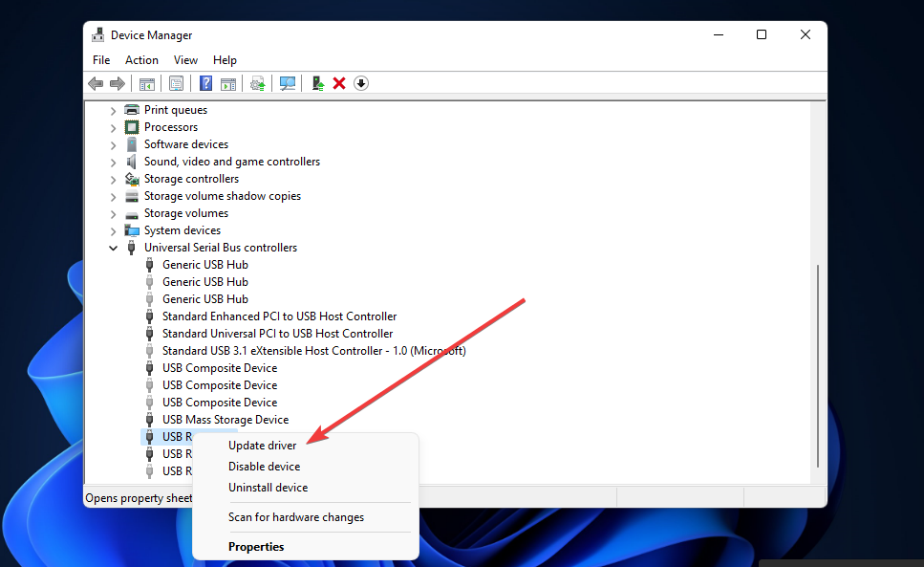Click the Show/Hide Console Tree icon

pyautogui.click(x=147, y=83)
